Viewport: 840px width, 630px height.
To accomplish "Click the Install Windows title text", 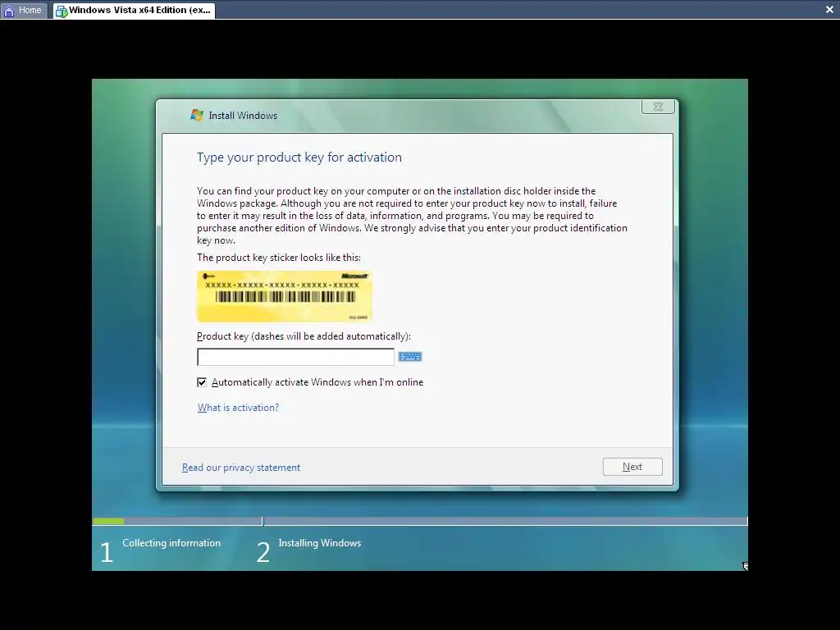I will 243,116.
